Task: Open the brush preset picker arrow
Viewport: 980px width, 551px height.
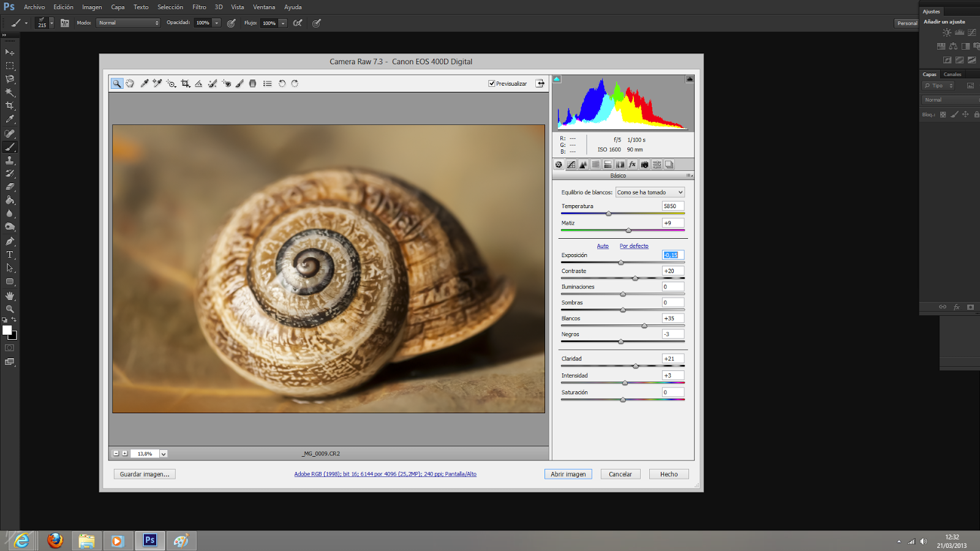Action: (x=51, y=23)
